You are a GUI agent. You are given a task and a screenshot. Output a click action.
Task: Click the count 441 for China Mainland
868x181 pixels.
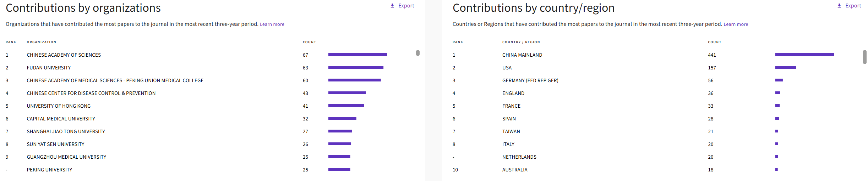[712, 55]
